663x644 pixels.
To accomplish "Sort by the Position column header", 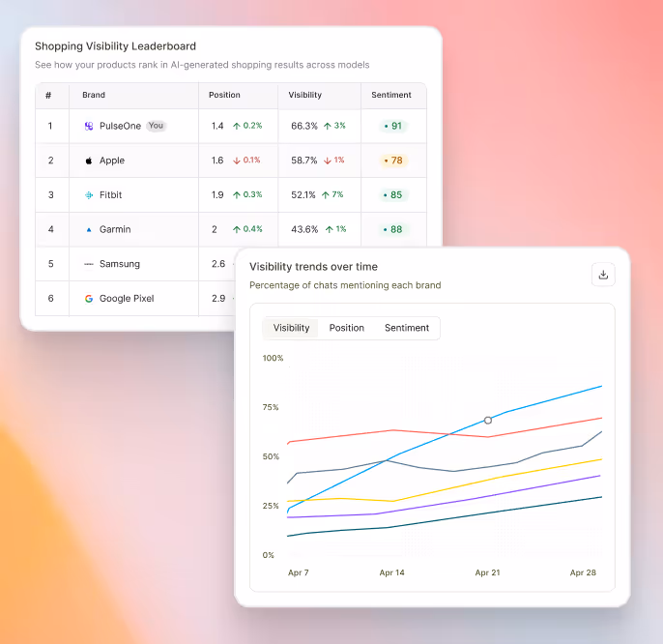I will point(224,95).
